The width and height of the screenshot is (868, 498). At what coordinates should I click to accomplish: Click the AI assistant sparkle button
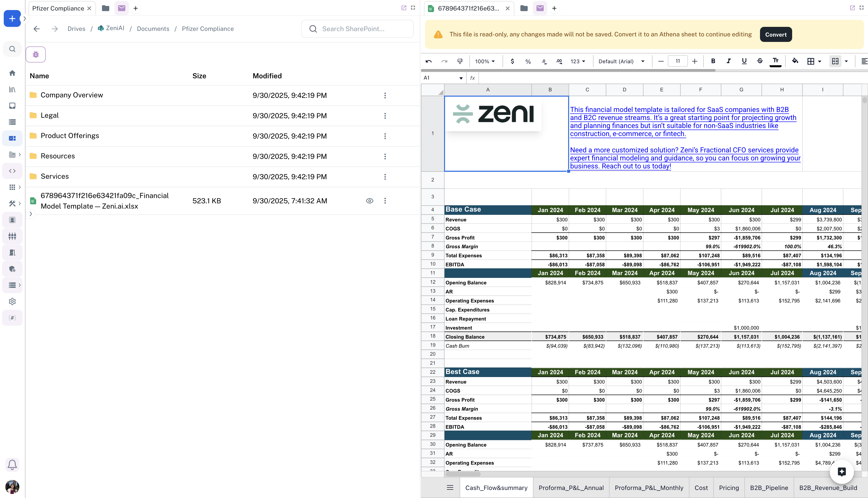coord(842,472)
